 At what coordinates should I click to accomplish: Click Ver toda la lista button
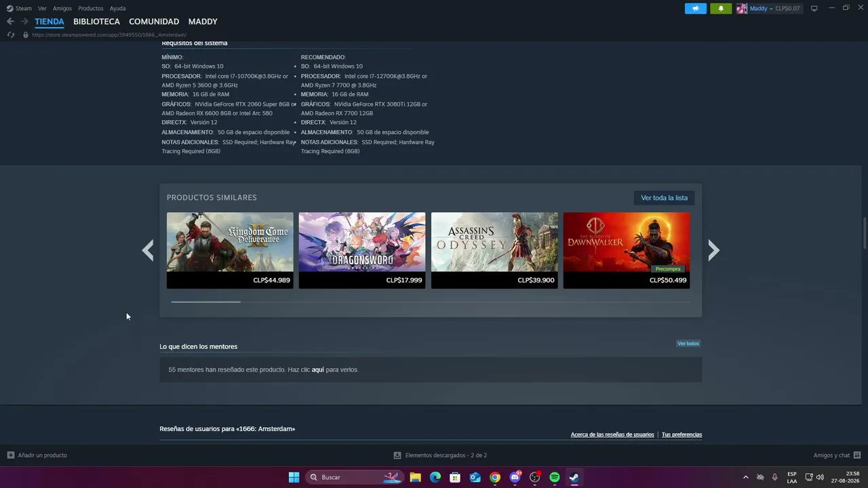click(x=664, y=198)
